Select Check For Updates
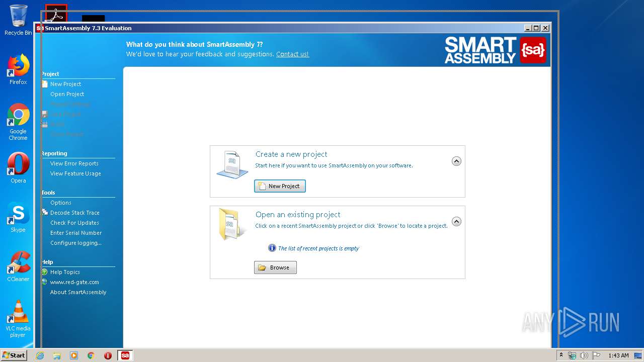This screenshot has width=644, height=362. click(x=74, y=223)
